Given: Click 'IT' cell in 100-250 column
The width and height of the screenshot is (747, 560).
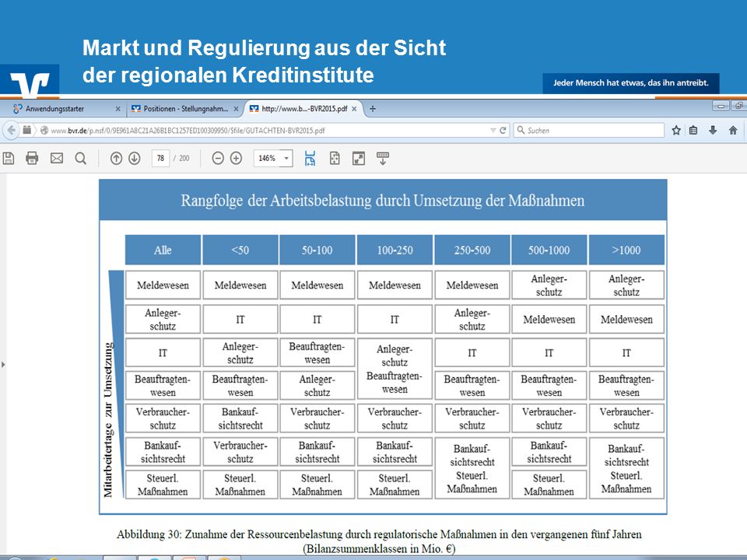Looking at the screenshot, I should [x=395, y=320].
